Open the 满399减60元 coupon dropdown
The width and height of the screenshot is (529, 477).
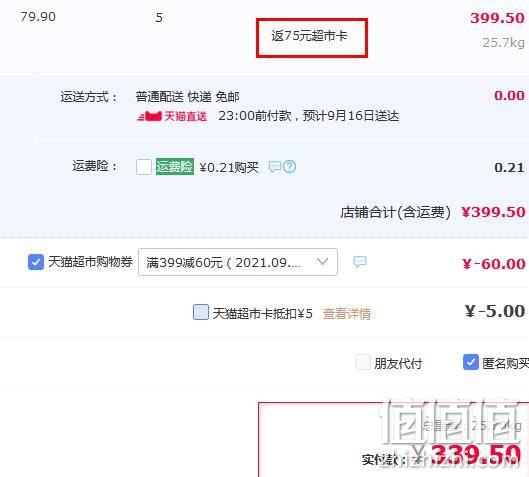[238, 262]
